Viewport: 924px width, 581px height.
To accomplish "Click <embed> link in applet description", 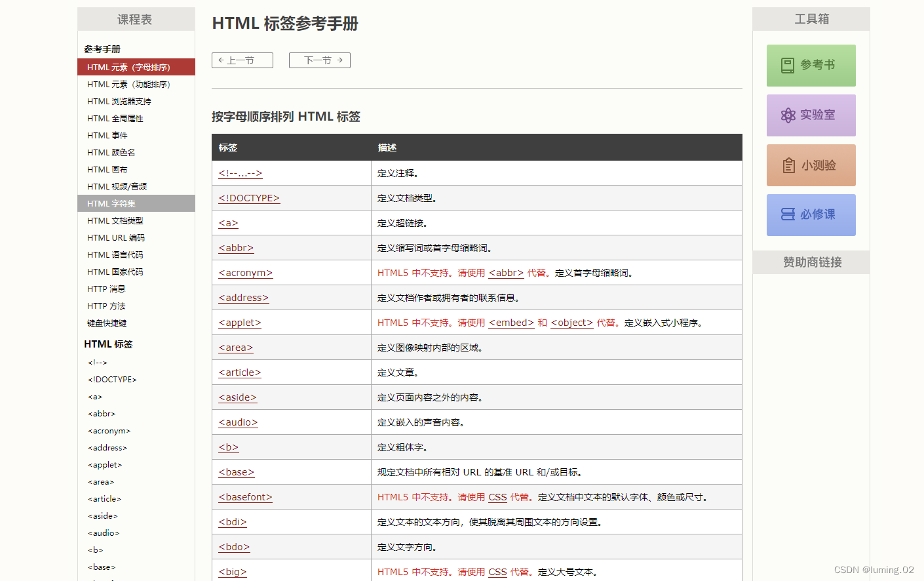I will coord(511,323).
